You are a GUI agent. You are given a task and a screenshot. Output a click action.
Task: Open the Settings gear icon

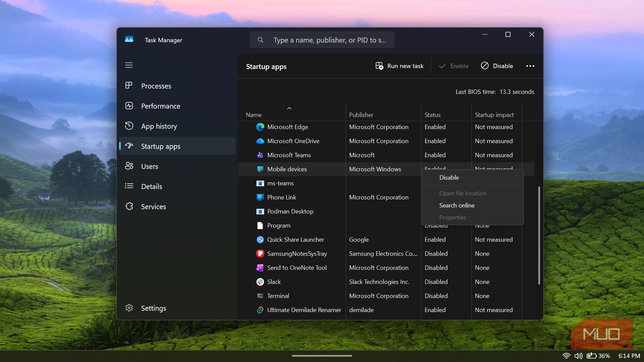129,308
